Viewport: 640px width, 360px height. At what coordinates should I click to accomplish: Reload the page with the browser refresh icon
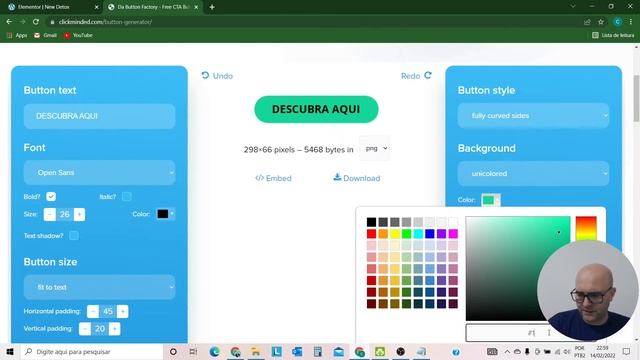(x=36, y=22)
